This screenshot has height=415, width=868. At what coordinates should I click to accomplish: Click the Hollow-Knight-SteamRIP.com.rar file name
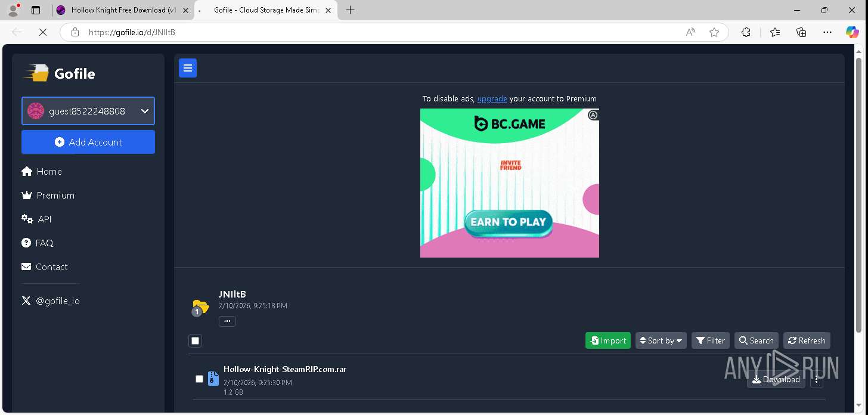[x=285, y=369]
